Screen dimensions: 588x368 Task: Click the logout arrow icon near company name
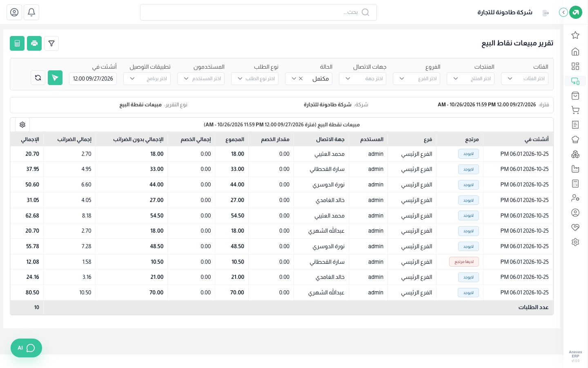click(x=546, y=13)
